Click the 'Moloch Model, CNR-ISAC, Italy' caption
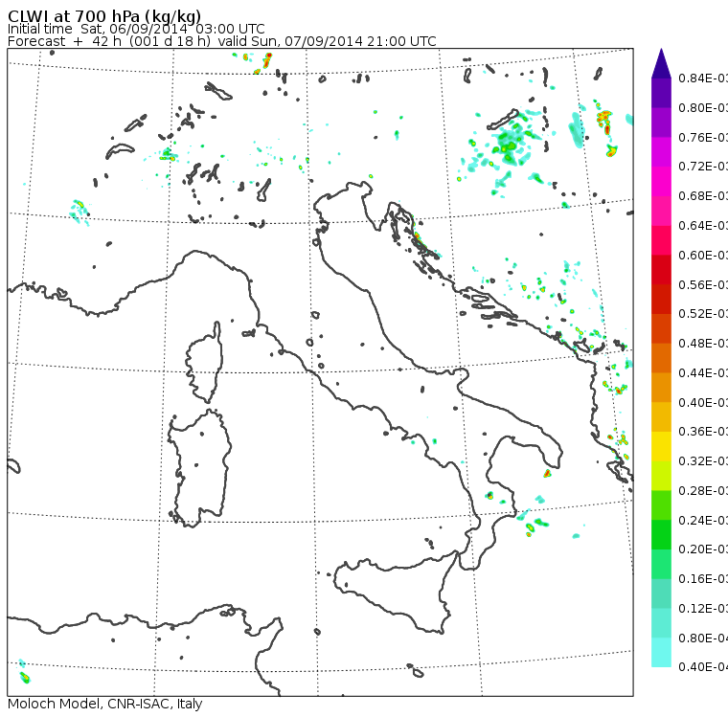The height and width of the screenshot is (717, 728). 105,704
